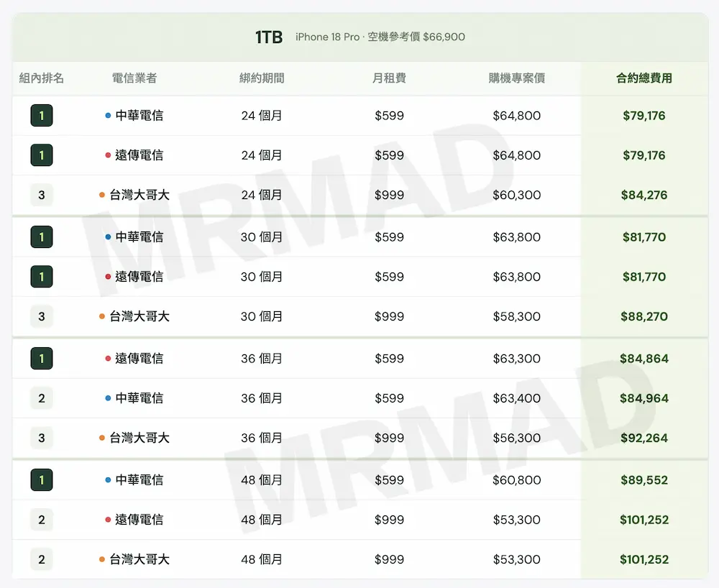
Task: Click the $999 fee for 台灣大哥大 24 個月
Action: pyautogui.click(x=389, y=195)
